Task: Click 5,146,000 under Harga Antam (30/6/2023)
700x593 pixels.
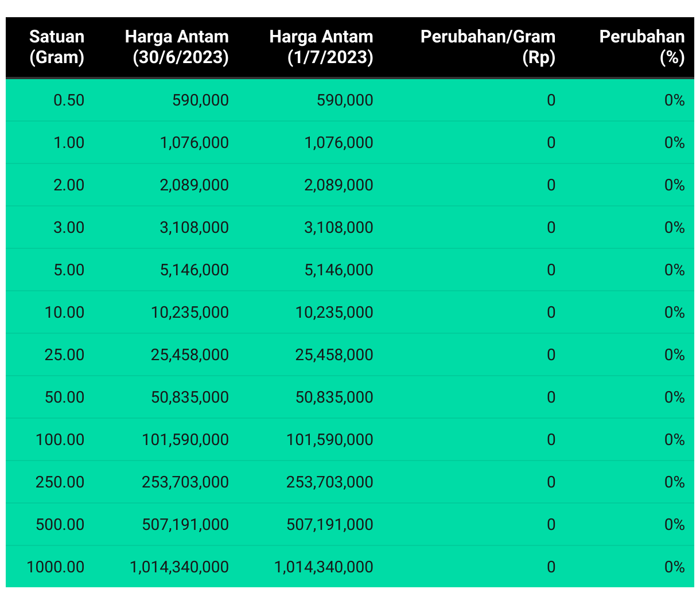Action: (x=195, y=270)
